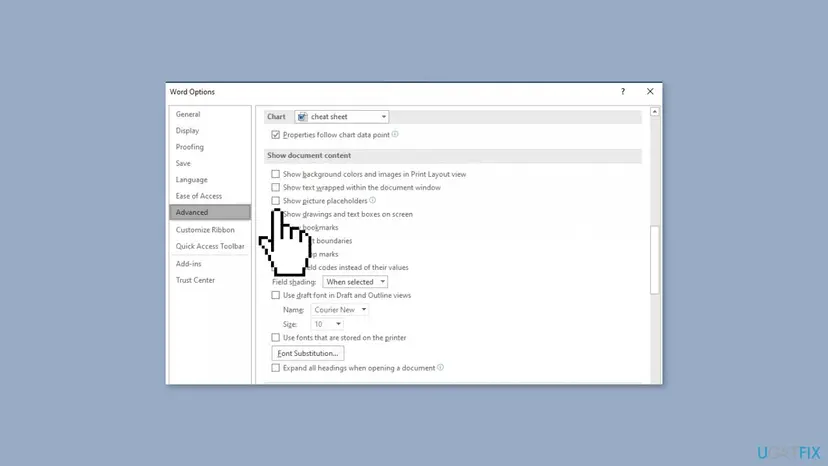Open the draft font Size 10 dropdown
The image size is (828, 466).
click(x=327, y=324)
